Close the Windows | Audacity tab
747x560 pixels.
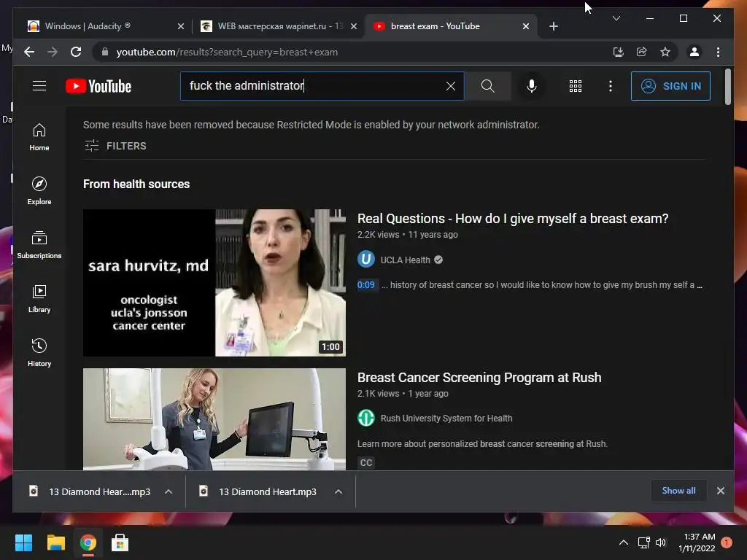[x=181, y=26]
